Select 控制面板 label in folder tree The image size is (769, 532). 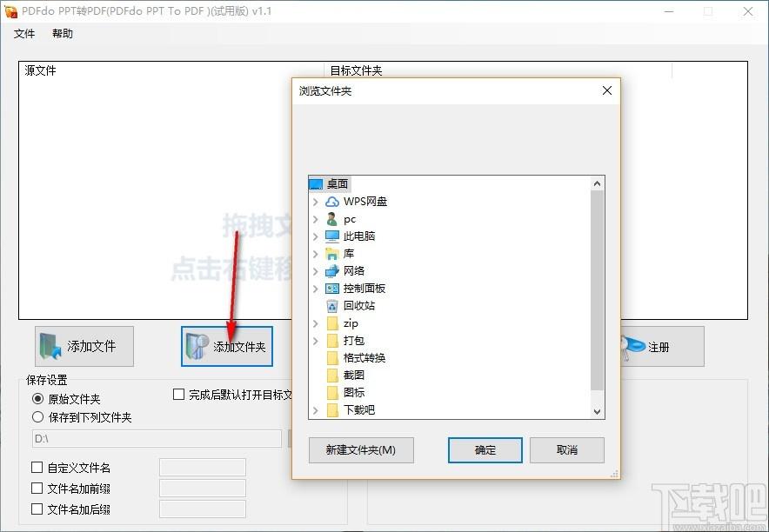tap(364, 289)
